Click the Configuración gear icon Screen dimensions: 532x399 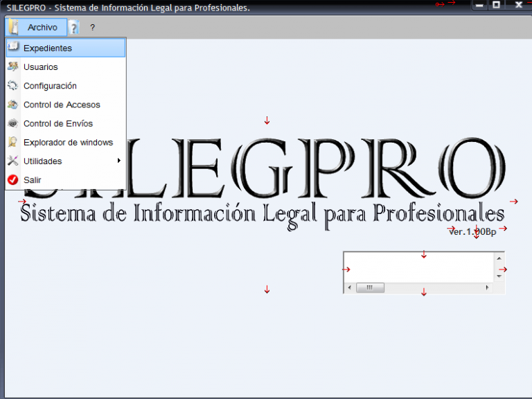13,85
